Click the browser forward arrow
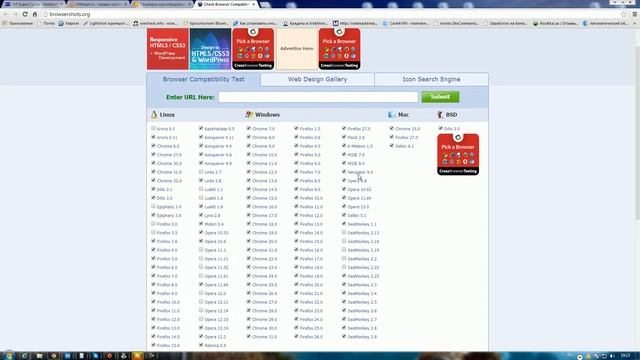The height and width of the screenshot is (360, 640). (x=15, y=14)
